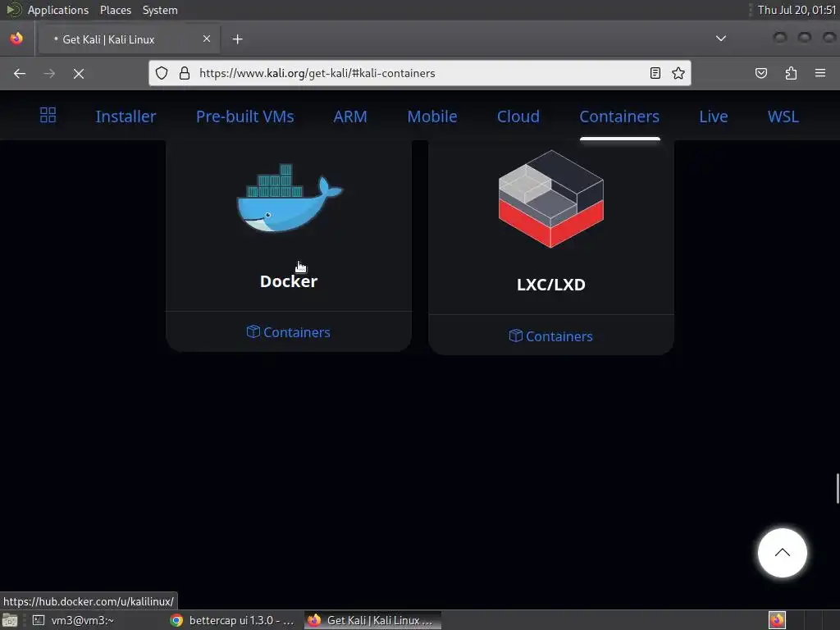
Task: Click the Firefox logo icon in tab bar
Action: pyautogui.click(x=16, y=39)
